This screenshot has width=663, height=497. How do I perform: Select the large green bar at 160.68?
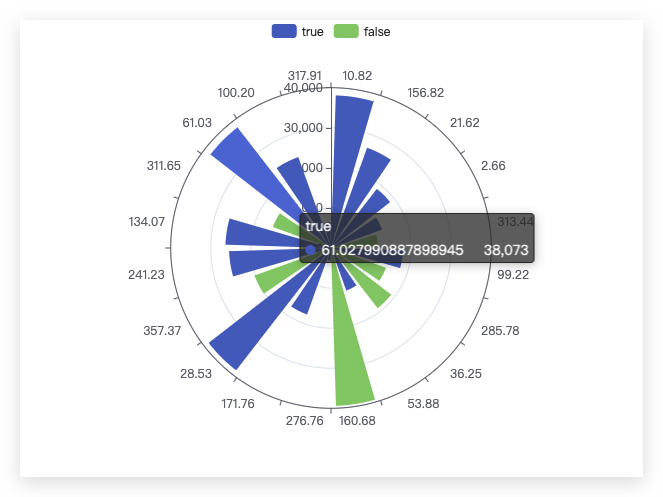tap(350, 347)
